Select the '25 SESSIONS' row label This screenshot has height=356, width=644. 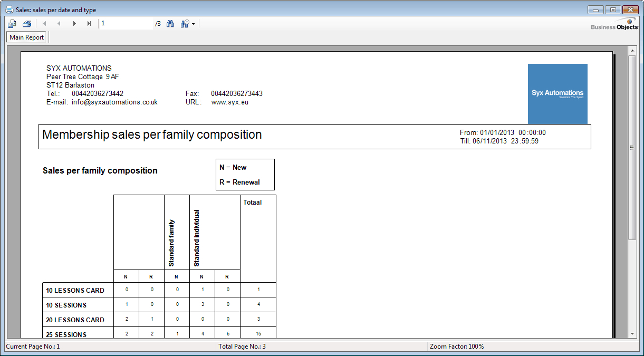(66, 334)
